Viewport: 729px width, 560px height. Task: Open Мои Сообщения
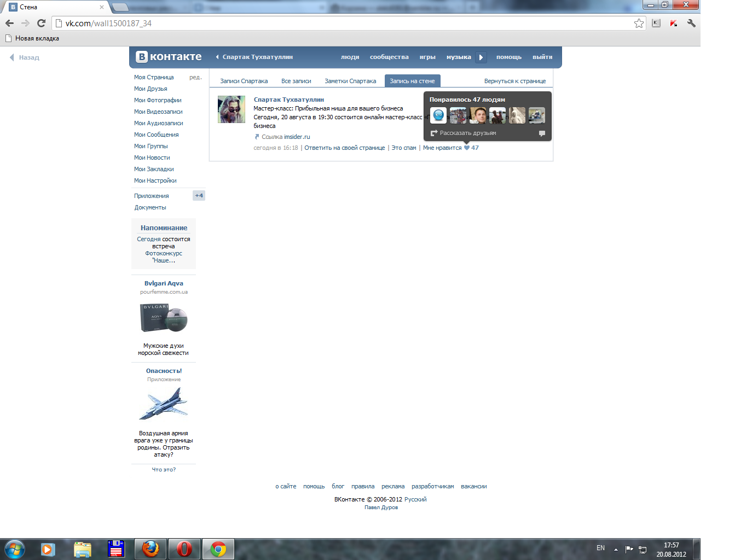[x=156, y=135]
